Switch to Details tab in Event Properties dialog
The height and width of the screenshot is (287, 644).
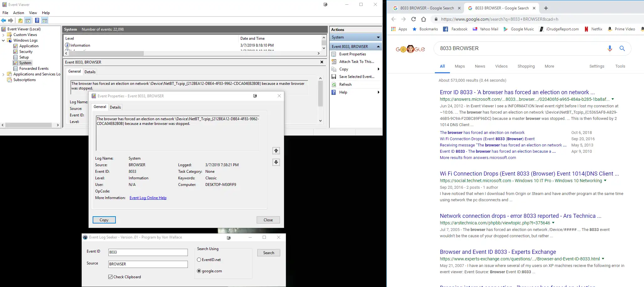[115, 107]
